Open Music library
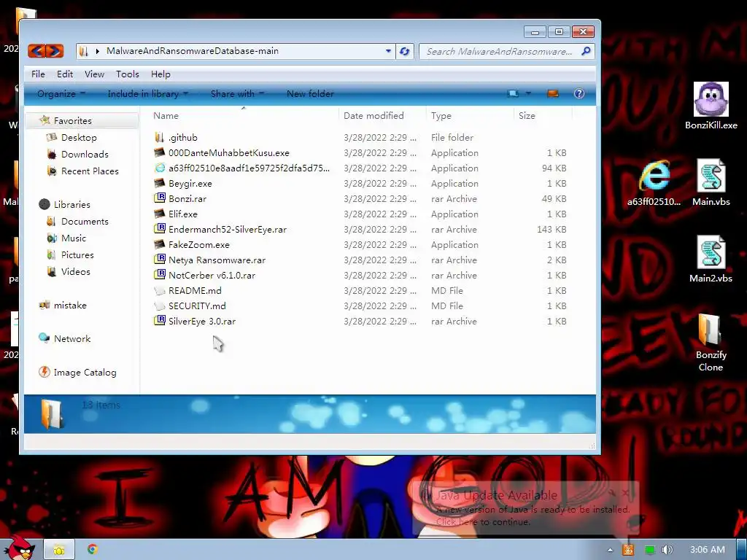This screenshot has width=747, height=560. [x=74, y=238]
